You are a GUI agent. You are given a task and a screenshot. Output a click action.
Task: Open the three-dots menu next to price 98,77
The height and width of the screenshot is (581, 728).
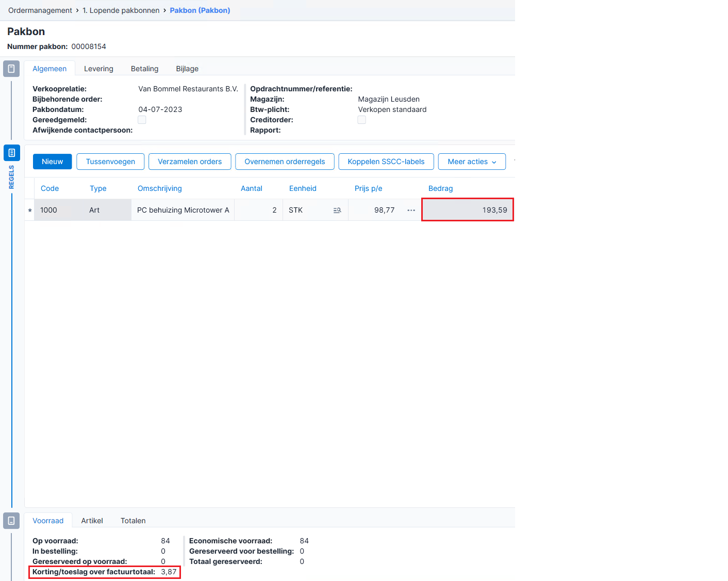pos(411,210)
